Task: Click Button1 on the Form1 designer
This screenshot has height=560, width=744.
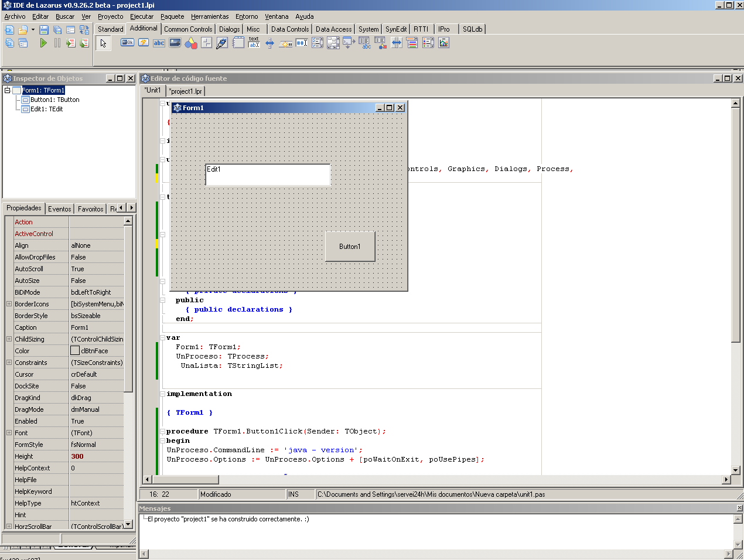Action: click(350, 246)
